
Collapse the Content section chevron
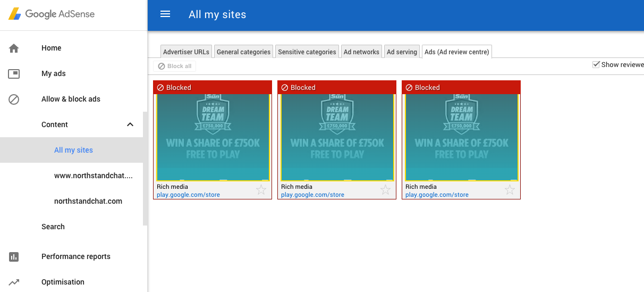coord(130,124)
